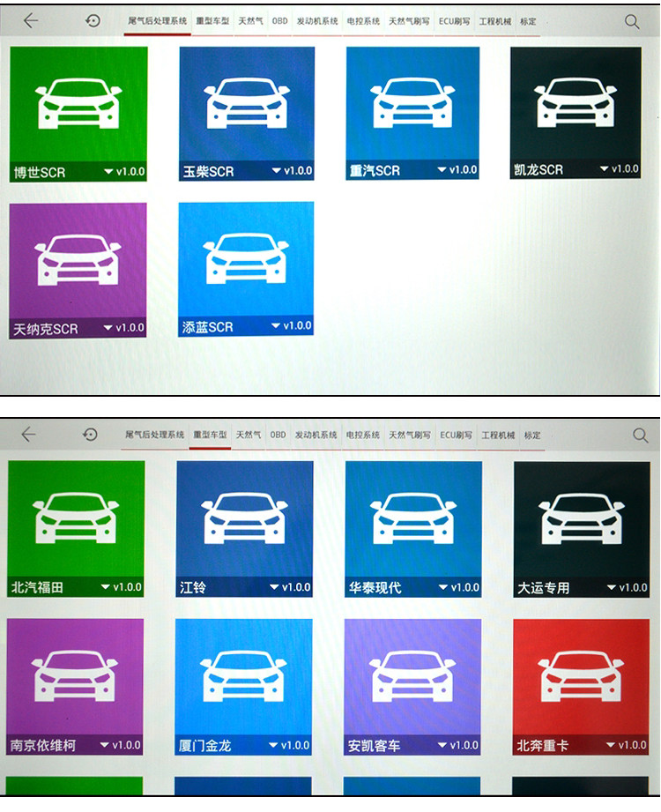Screen dimensions: 661x812
Task: Switch to 发动机系统 tab on heavy-truck screen
Action: pos(316,435)
